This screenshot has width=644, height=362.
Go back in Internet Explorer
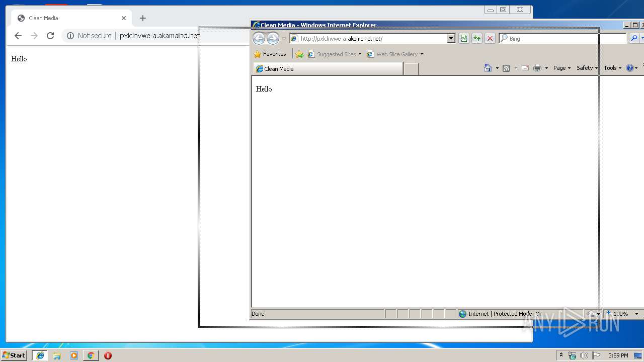pos(259,38)
